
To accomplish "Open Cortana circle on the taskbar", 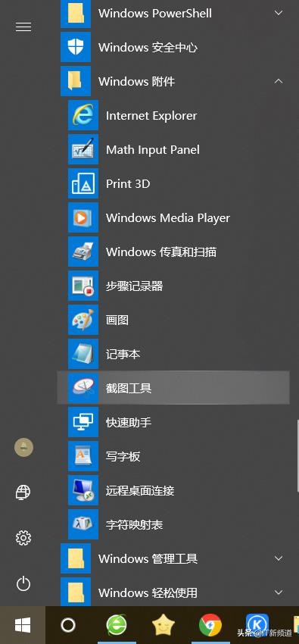I will [x=68, y=625].
